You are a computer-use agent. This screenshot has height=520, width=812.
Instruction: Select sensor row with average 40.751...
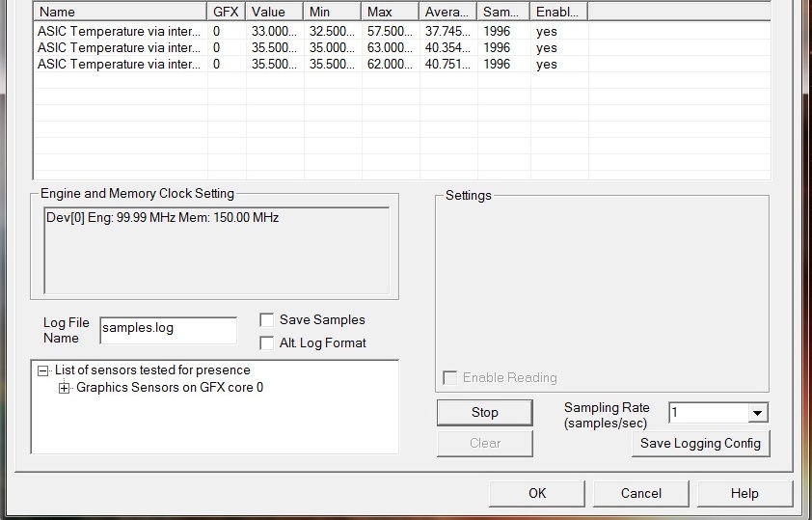(402, 65)
